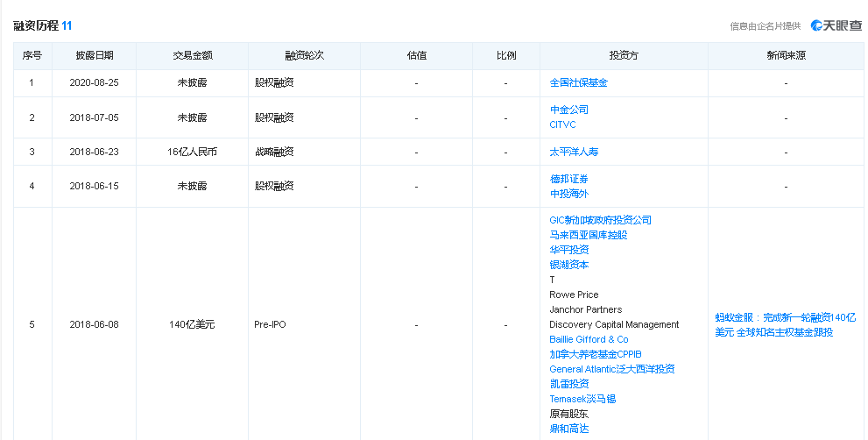Click Discovery Capital Management investor text
Screen dimensions: 868x440
click(x=614, y=324)
